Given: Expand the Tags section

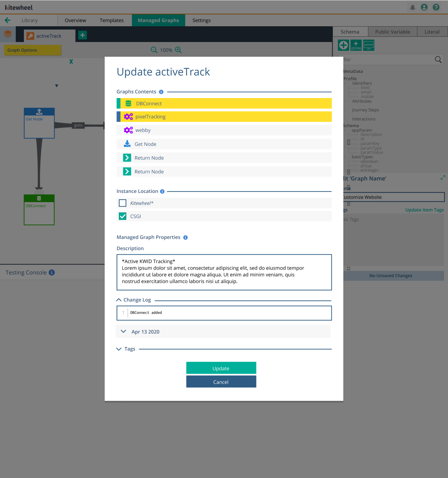Looking at the screenshot, I should (119, 349).
